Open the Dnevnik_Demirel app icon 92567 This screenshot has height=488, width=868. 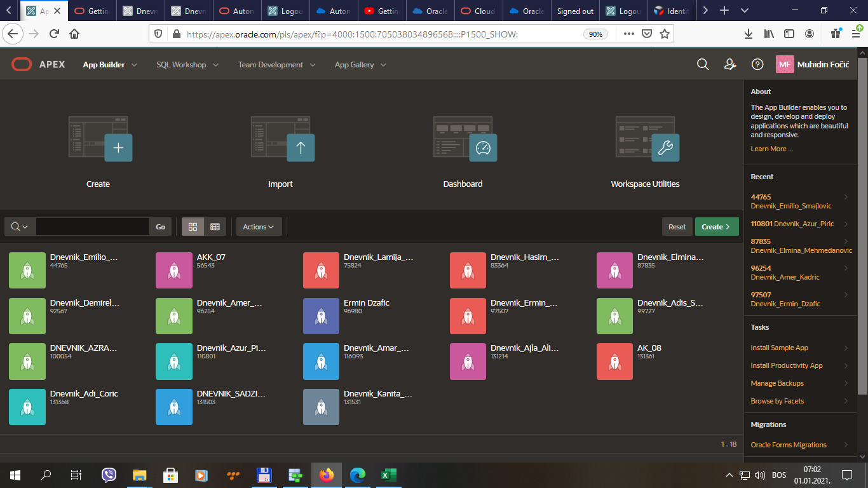pos(27,316)
